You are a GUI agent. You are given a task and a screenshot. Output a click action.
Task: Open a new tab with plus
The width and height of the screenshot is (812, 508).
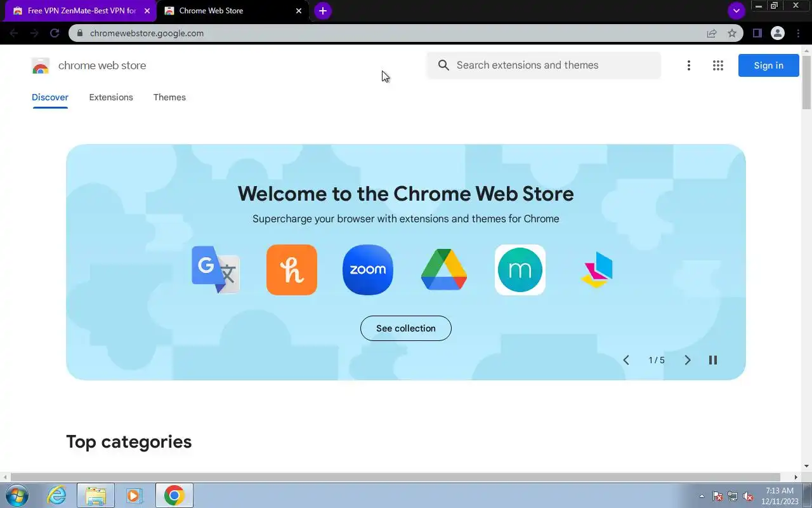pos(323,11)
